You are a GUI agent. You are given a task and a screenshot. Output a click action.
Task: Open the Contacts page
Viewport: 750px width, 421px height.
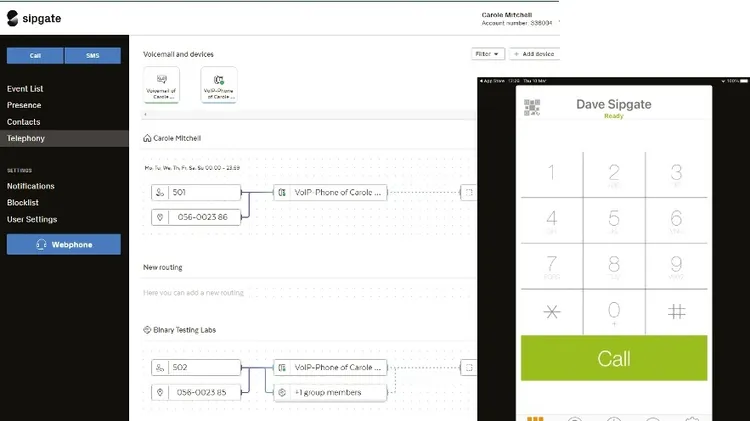23,122
